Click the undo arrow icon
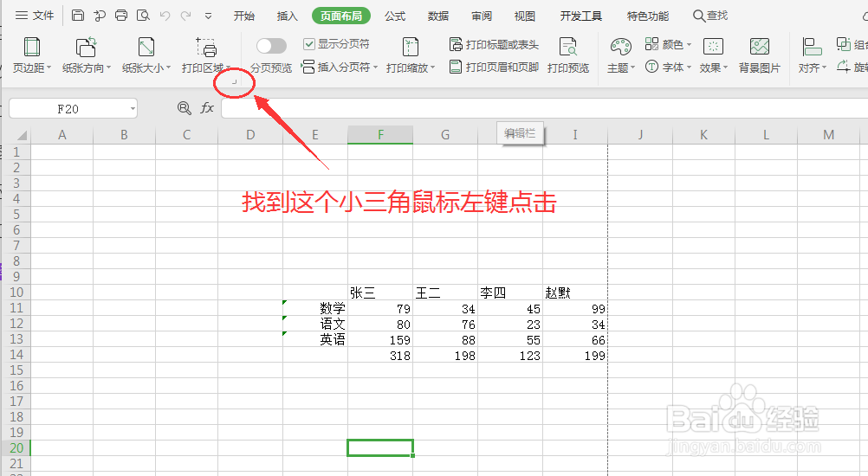This screenshot has height=476, width=868. coord(165,16)
